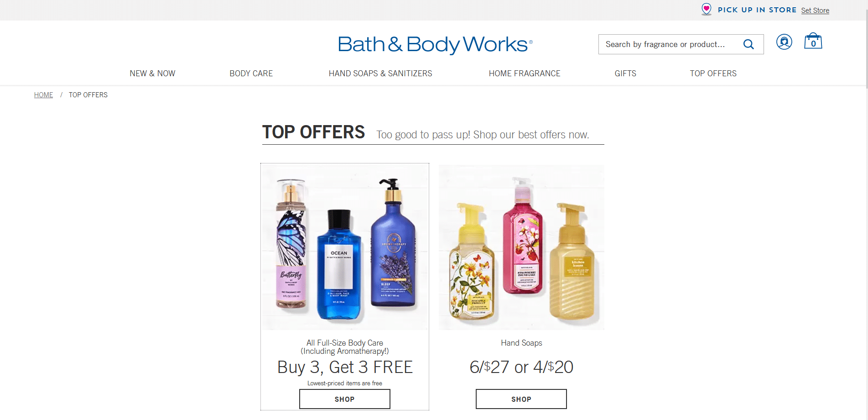Expand the GIFTS menu

point(625,73)
